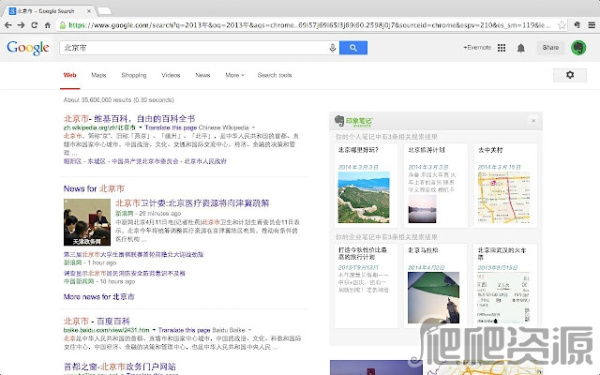
Task: Click the +Evernote link
Action: [477, 47]
